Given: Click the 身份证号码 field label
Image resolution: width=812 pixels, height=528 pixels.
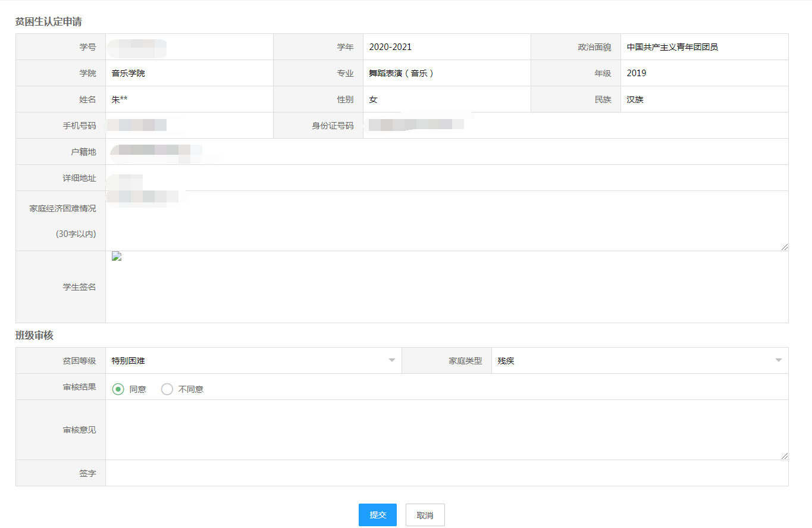Looking at the screenshot, I should pyautogui.click(x=333, y=126).
